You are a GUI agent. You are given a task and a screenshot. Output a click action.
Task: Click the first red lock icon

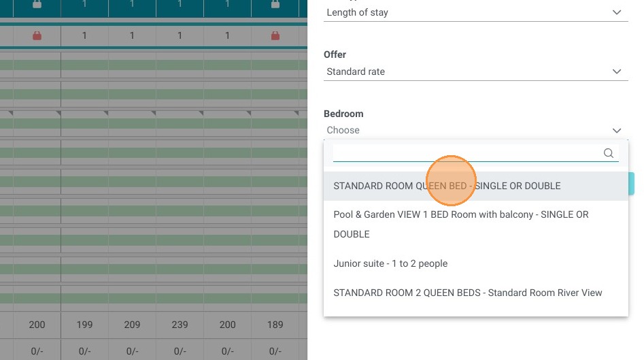(37, 36)
